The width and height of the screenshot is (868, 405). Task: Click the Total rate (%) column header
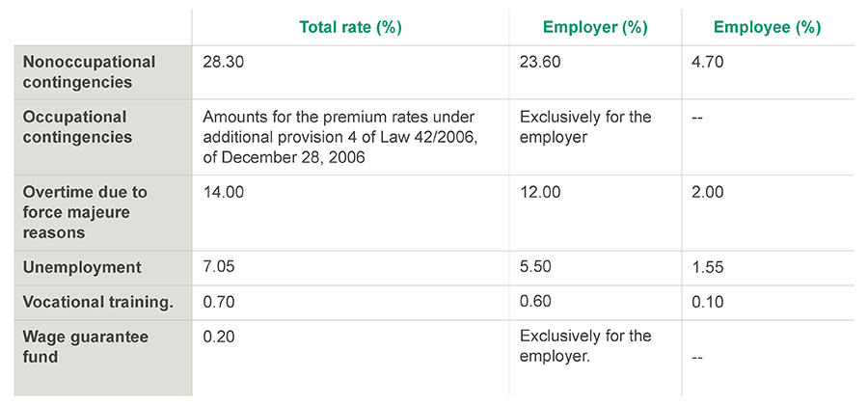click(x=350, y=27)
